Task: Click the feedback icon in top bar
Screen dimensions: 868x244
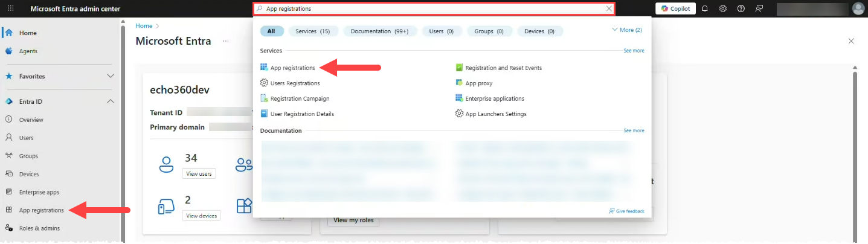Action: click(759, 8)
